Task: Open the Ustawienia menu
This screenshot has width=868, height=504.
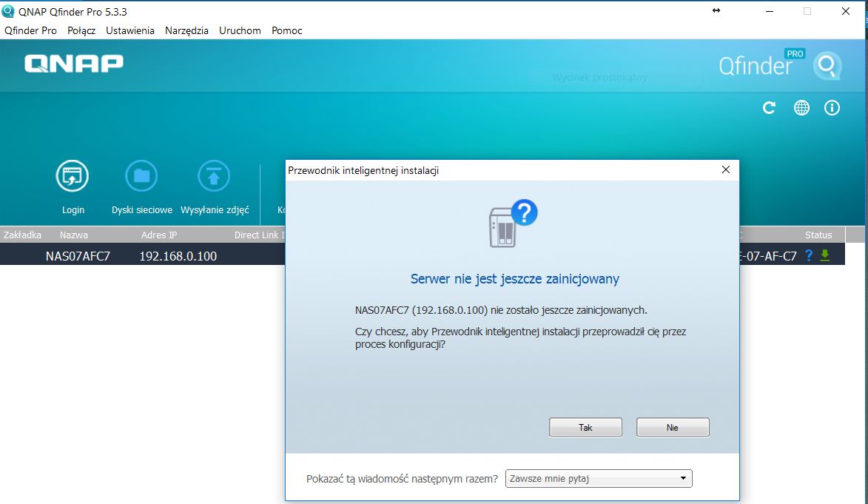Action: [130, 30]
